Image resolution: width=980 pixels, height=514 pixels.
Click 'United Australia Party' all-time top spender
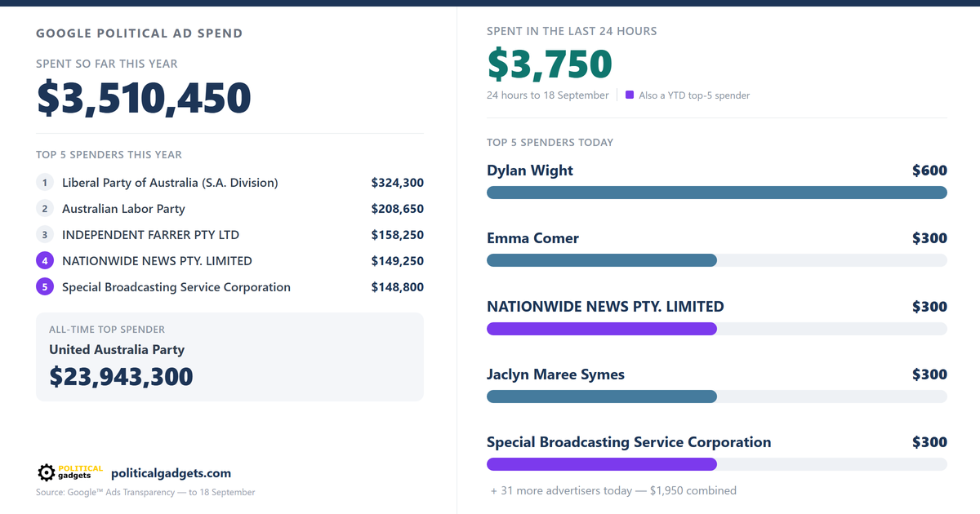[117, 350]
